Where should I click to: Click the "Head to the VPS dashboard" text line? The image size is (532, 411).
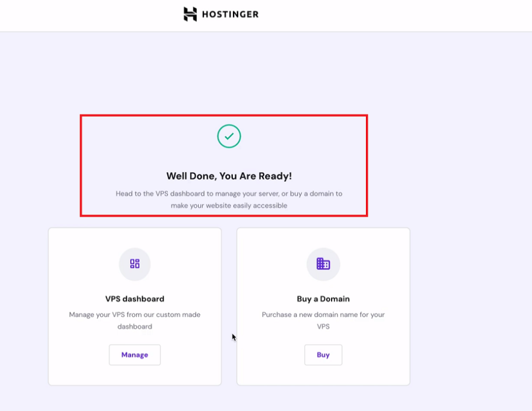pyautogui.click(x=229, y=194)
